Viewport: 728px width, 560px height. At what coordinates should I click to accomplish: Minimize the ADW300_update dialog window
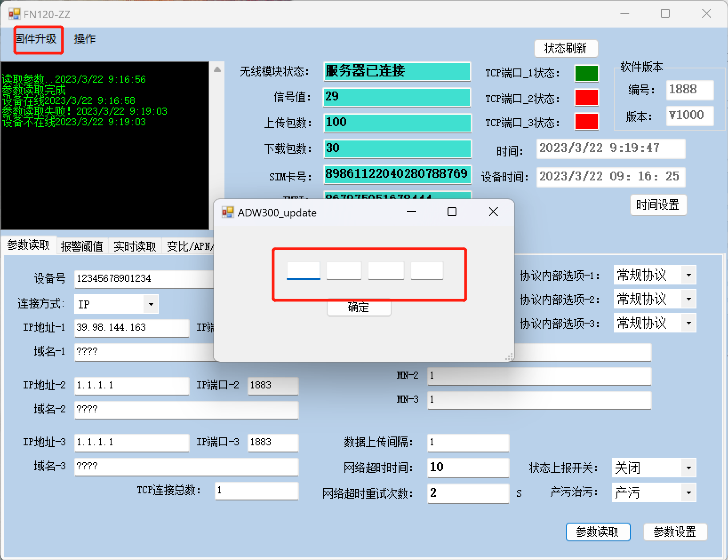pos(411,212)
